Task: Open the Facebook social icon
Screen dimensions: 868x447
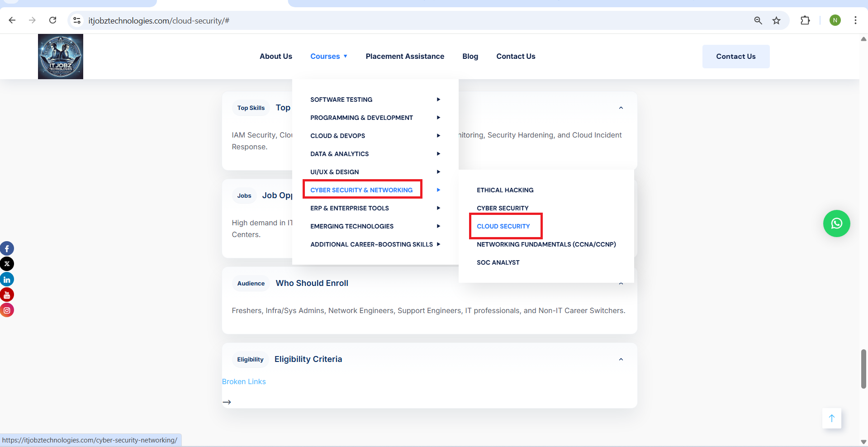Action: point(7,248)
